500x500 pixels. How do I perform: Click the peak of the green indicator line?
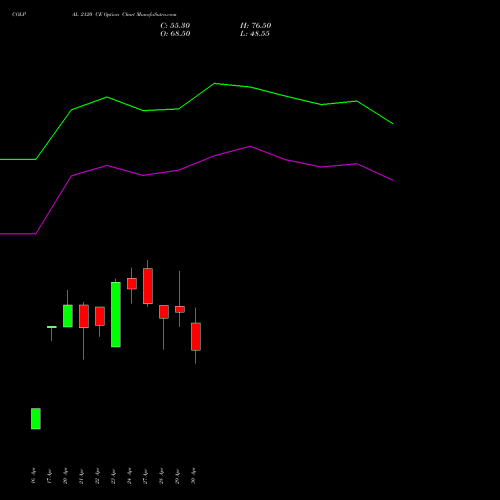click(x=215, y=83)
